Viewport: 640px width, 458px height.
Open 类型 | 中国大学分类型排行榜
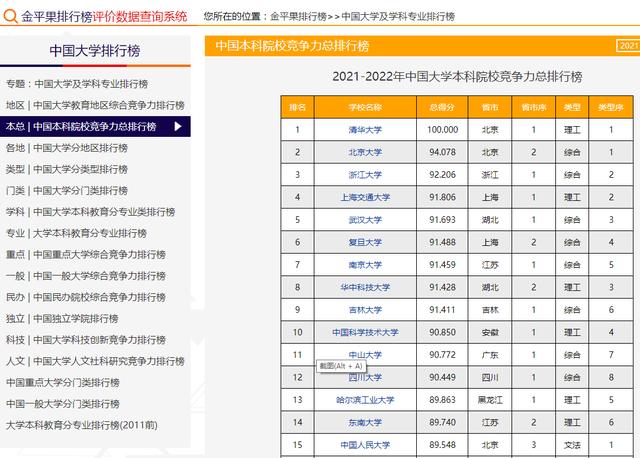67,169
